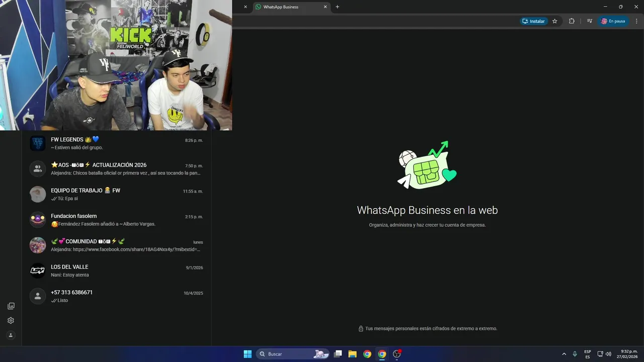This screenshot has height=362, width=644.
Task: Open the LOS DEL VALLE chat
Action: 116,270
